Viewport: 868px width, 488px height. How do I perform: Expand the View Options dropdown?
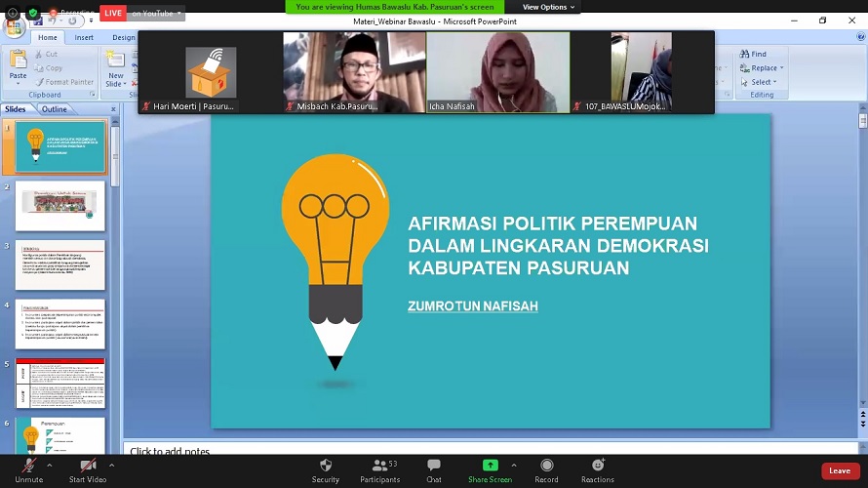[548, 7]
